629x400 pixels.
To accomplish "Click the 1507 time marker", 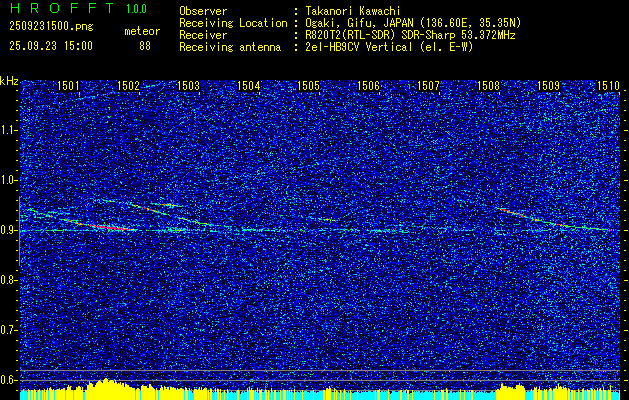I will click(x=428, y=86).
